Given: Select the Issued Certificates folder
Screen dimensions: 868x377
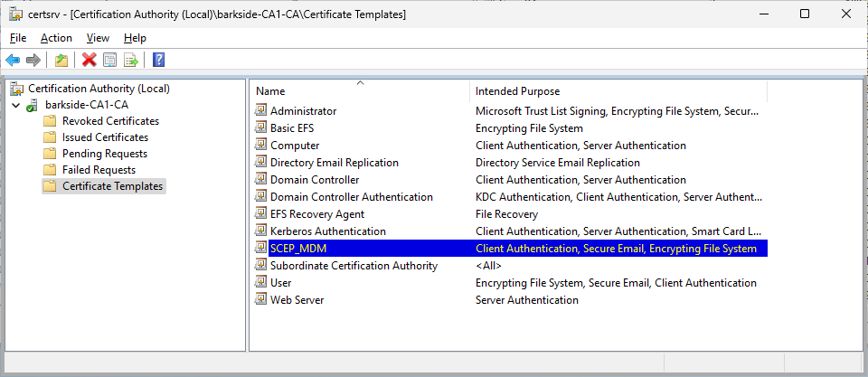Looking at the screenshot, I should click(105, 137).
